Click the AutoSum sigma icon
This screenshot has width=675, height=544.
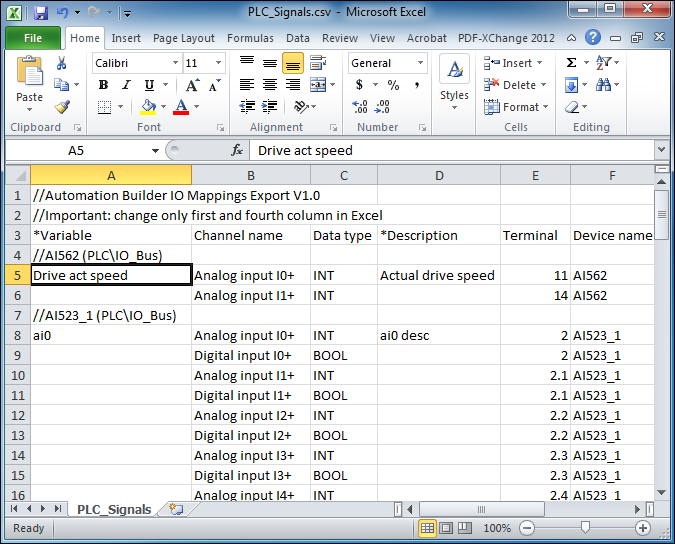tap(571, 63)
